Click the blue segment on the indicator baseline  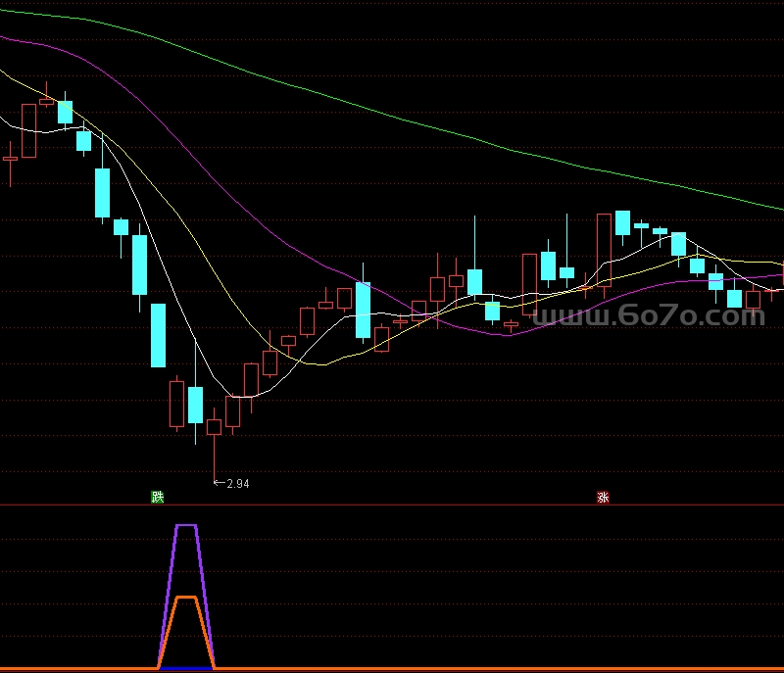186,668
